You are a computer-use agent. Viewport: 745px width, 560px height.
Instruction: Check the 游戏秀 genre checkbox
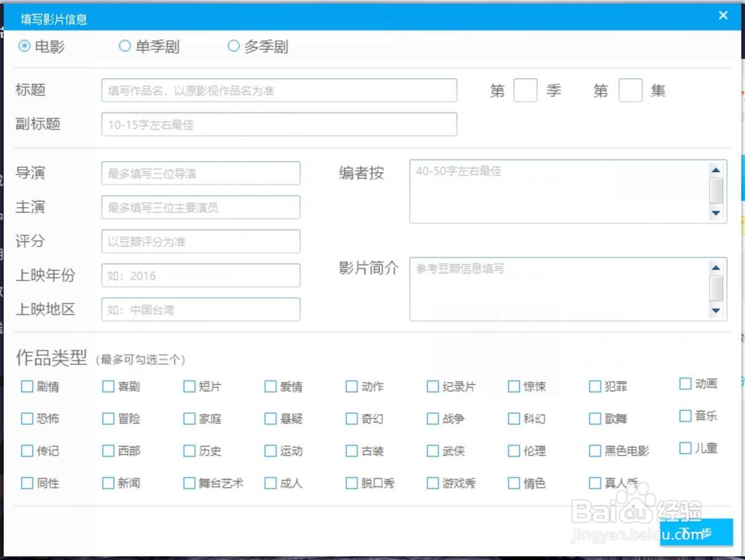(433, 483)
